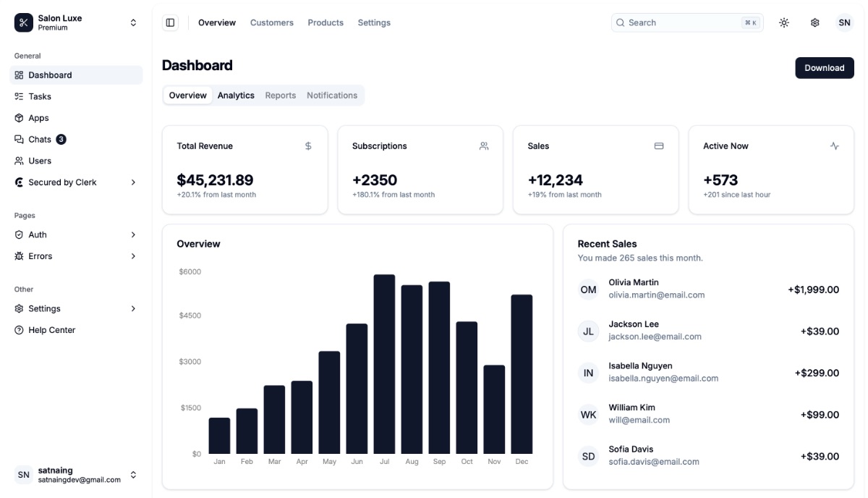Click the sidebar collapse panel icon
Image resolution: width=868 pixels, height=498 pixels.
click(x=170, y=22)
